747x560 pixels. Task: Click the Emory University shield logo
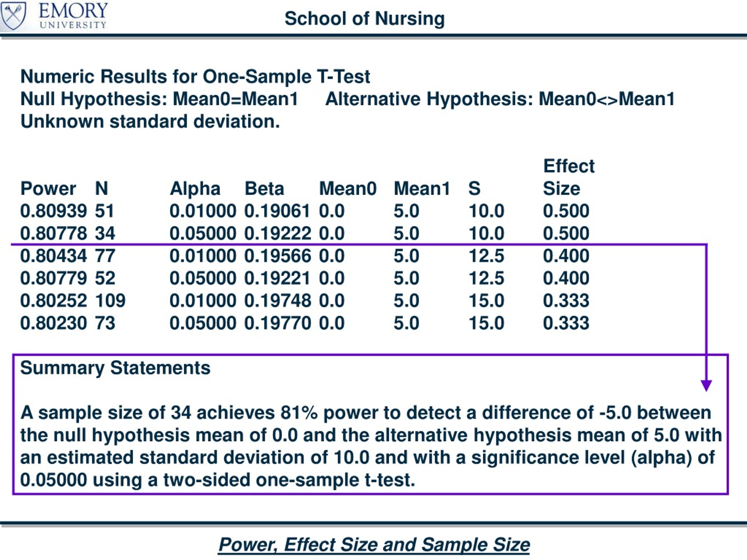pos(13,15)
